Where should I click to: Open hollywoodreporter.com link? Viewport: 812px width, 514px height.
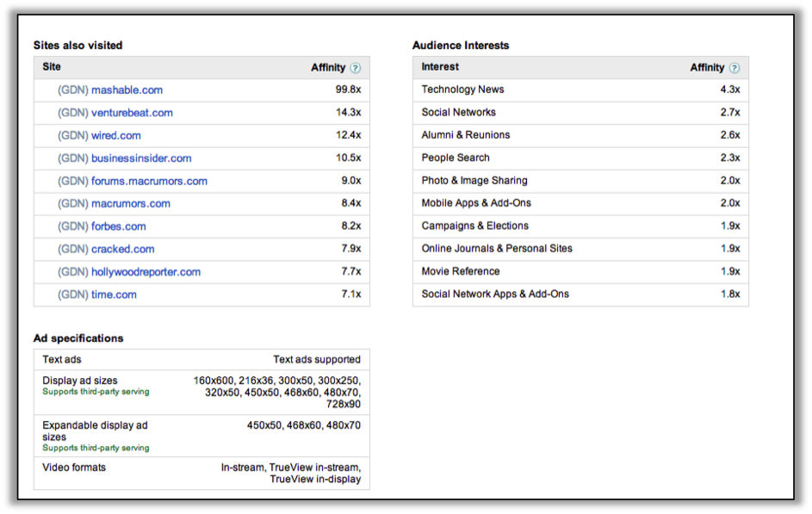point(146,272)
